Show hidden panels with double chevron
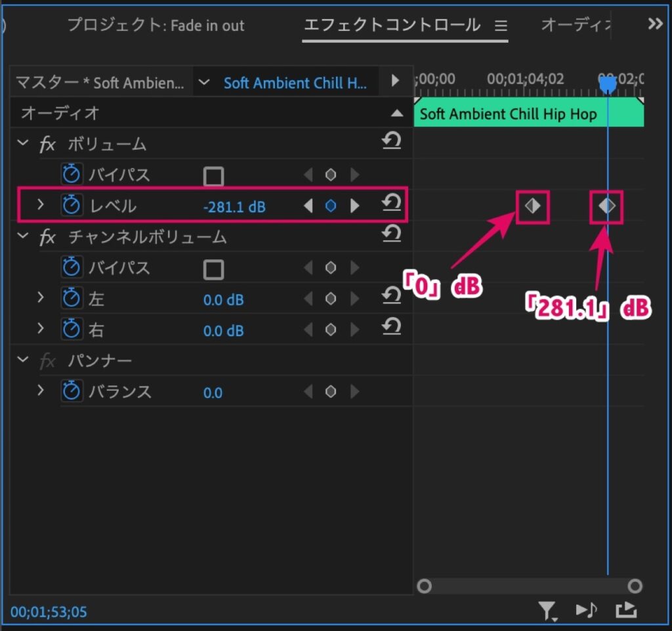Screen dimensions: 672x631 tap(656, 24)
